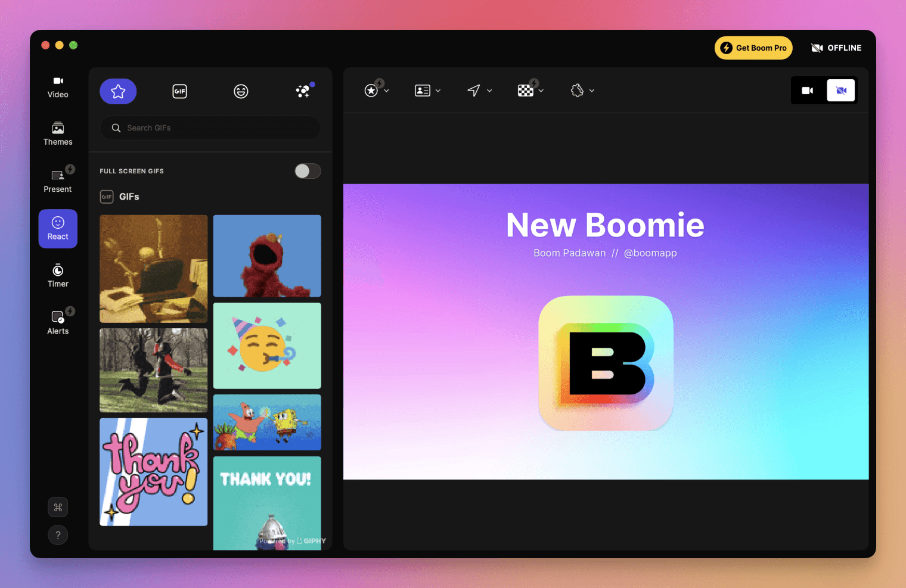Click the "Boom Padawan" subtitle text
The height and width of the screenshot is (588, 906).
click(570, 253)
